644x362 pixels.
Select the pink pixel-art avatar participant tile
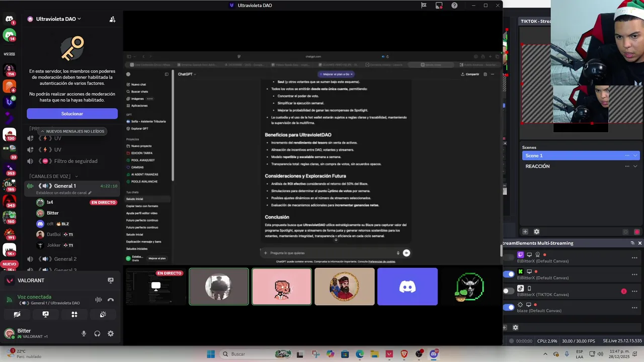click(282, 287)
